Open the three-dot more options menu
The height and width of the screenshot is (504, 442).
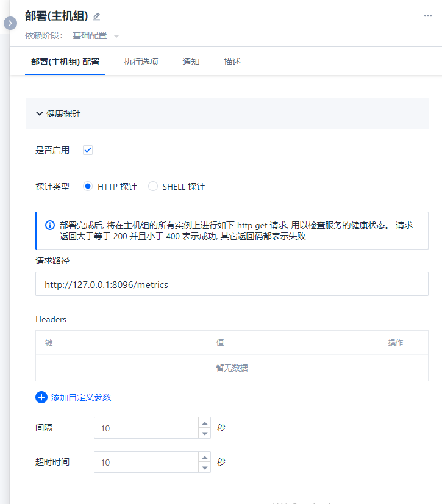[x=428, y=16]
